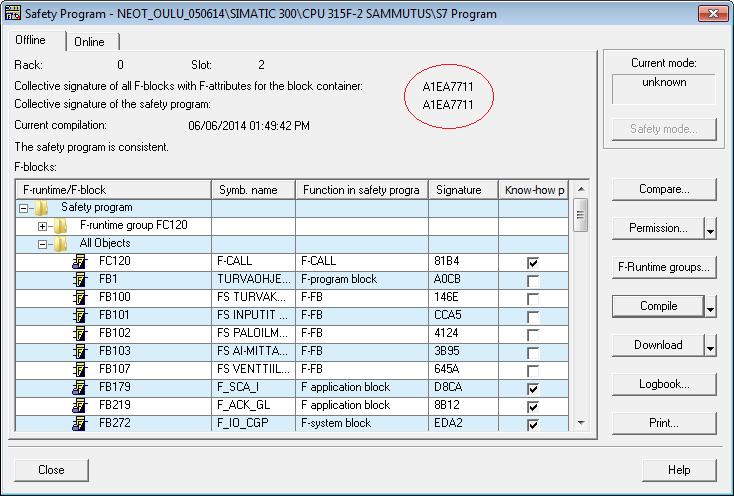Collapse the All Objects node

tap(43, 244)
